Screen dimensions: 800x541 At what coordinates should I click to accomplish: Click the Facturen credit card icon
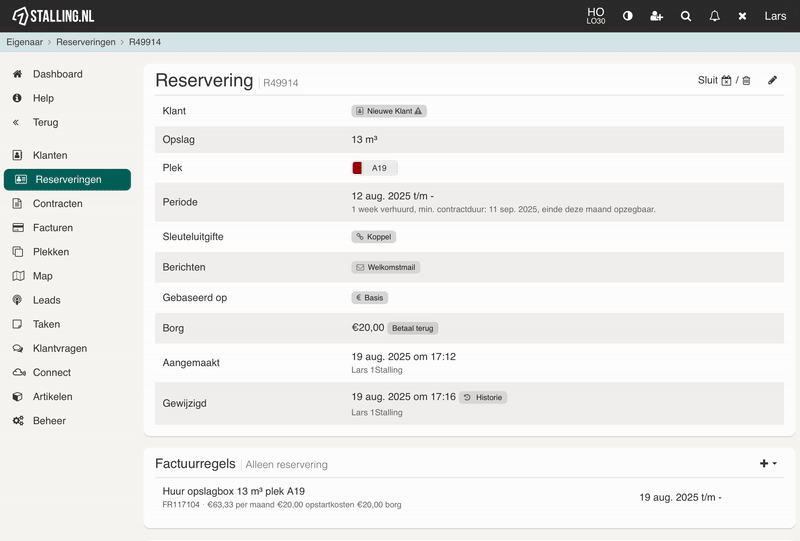point(18,228)
